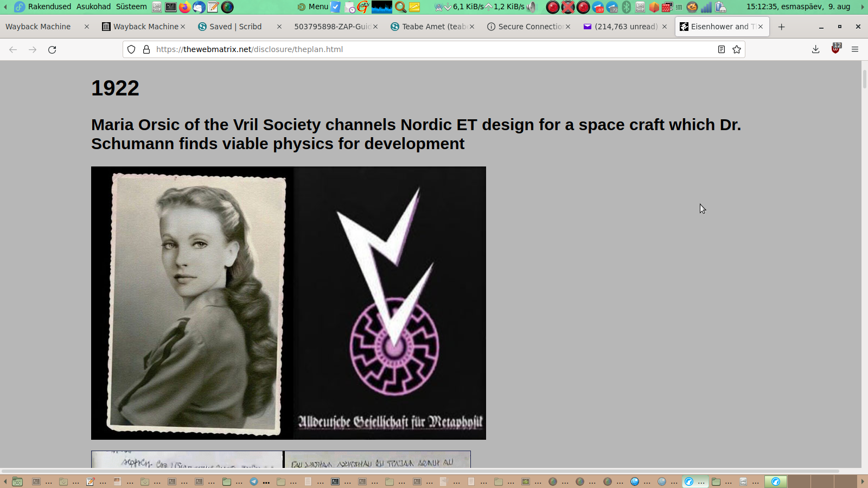Toggle reader view in the address bar
This screenshot has width=868, height=488.
(x=721, y=49)
